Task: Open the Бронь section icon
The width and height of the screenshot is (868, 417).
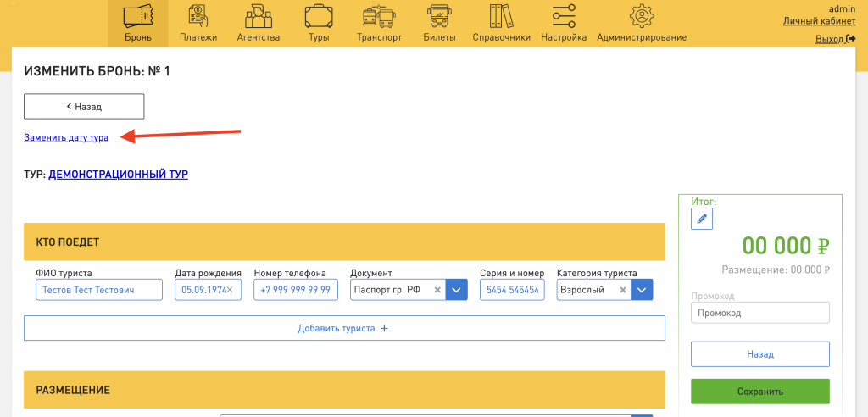Action: tap(137, 17)
